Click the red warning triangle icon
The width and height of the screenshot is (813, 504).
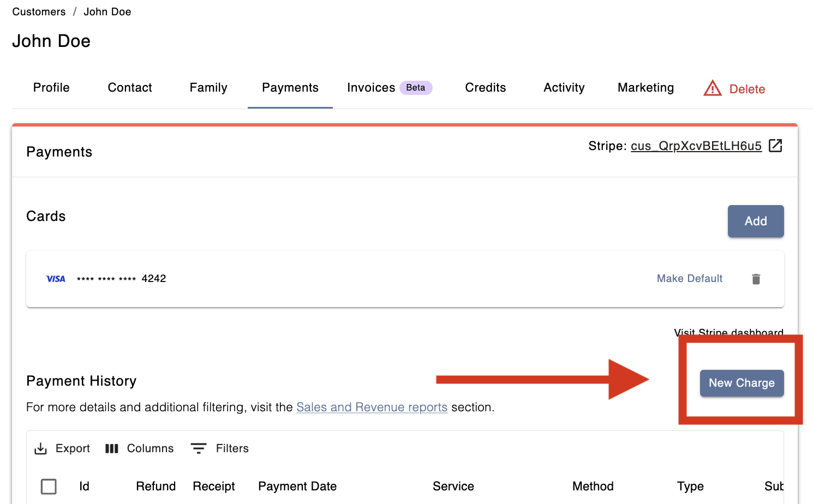click(x=713, y=88)
